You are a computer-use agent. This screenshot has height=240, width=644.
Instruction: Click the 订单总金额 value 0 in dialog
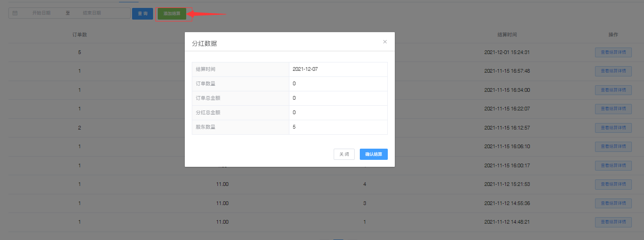tap(294, 98)
